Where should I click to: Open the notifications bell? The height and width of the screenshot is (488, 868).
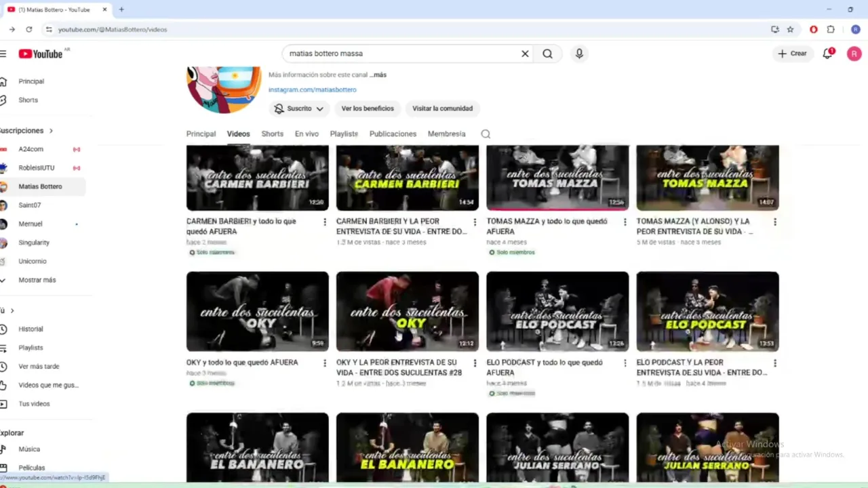[x=827, y=54]
